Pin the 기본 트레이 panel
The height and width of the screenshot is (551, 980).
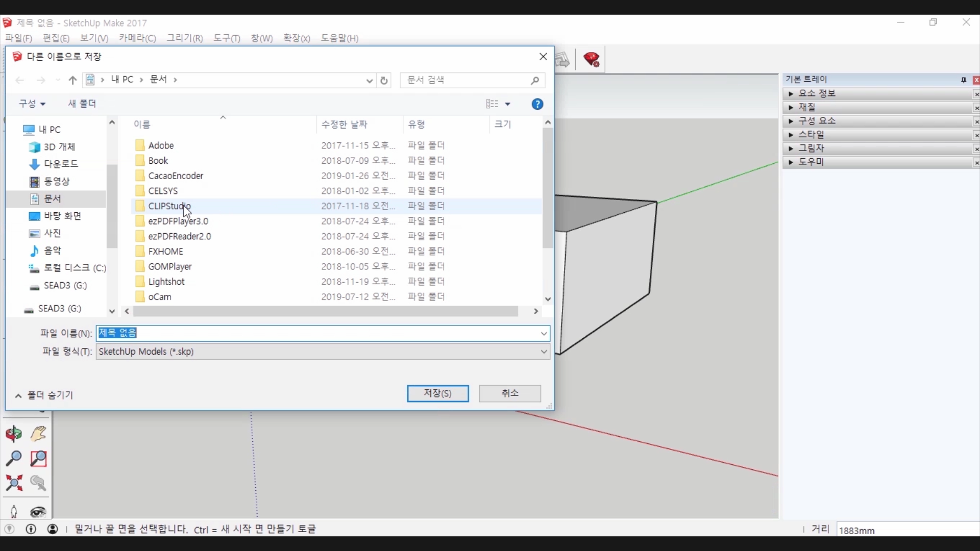point(963,80)
